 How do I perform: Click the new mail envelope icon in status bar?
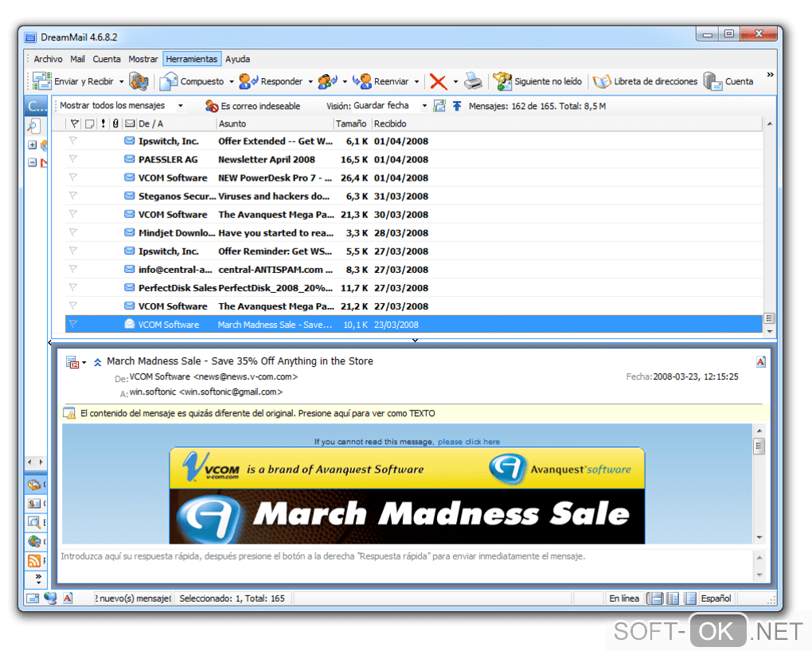pyautogui.click(x=33, y=598)
